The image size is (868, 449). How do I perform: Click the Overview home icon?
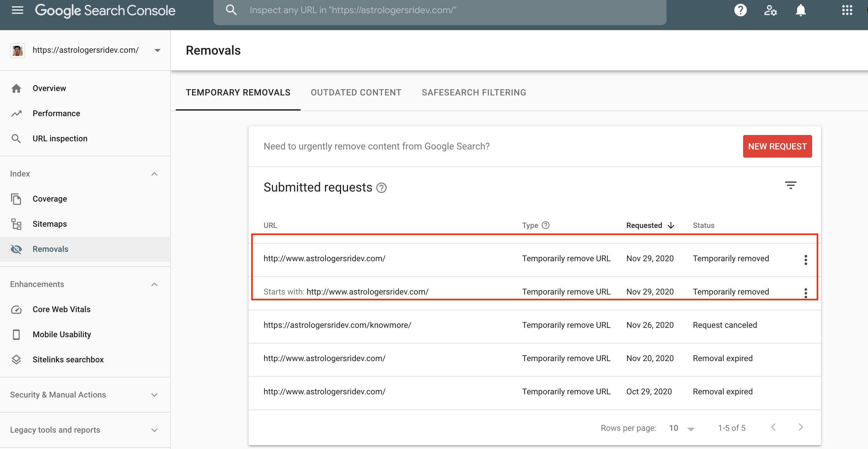(x=16, y=88)
